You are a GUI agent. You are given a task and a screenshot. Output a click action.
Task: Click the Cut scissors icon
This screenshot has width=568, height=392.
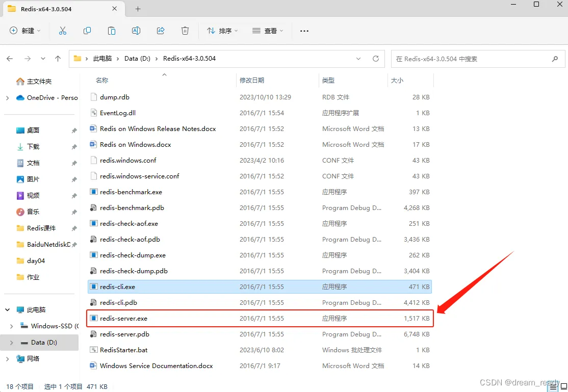pos(63,31)
